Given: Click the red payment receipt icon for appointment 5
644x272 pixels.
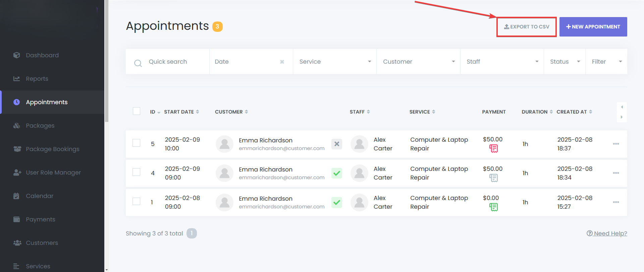Looking at the screenshot, I should click(493, 148).
